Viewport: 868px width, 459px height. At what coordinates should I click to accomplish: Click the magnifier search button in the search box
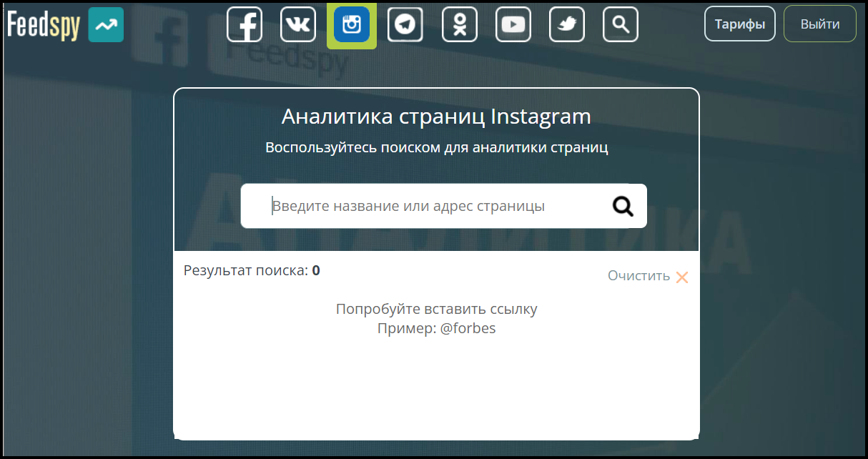(x=623, y=207)
